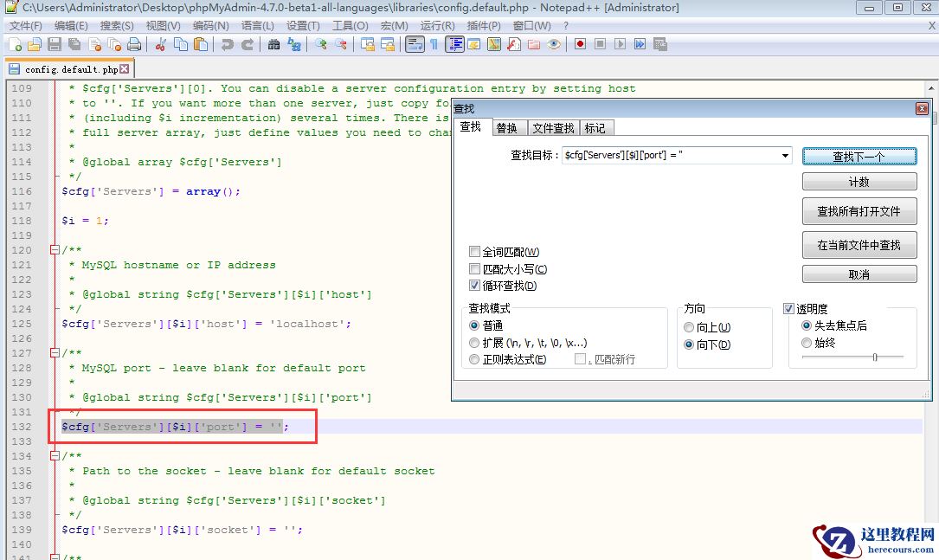Save the recorded macro icon
The height and width of the screenshot is (560, 939).
(660, 44)
